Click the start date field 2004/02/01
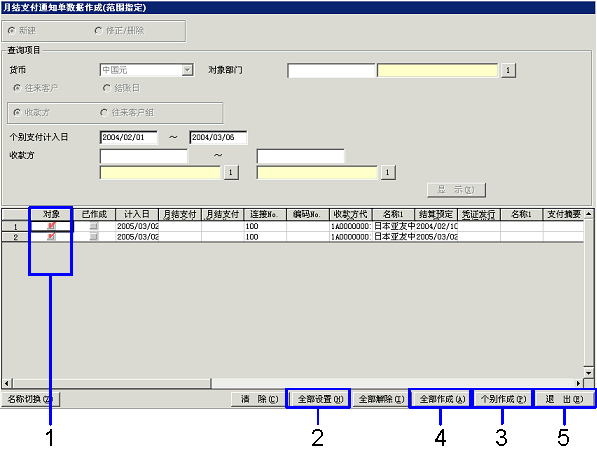597x453 pixels. (129, 137)
